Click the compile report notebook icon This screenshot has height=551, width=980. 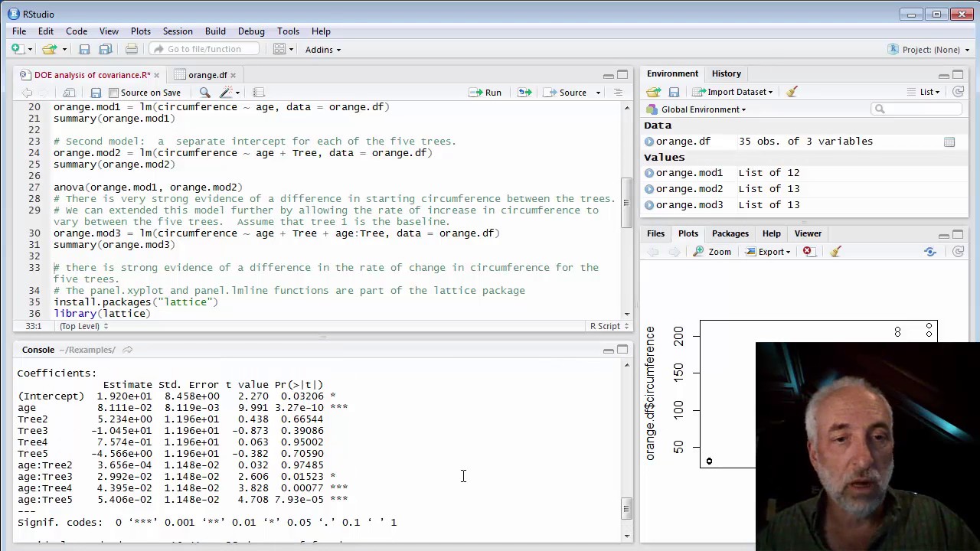point(259,93)
